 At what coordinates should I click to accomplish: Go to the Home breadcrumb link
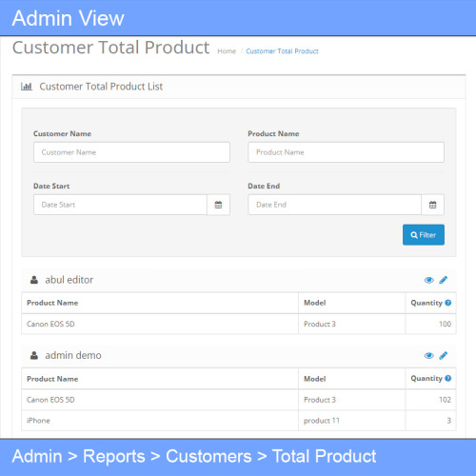click(x=227, y=51)
